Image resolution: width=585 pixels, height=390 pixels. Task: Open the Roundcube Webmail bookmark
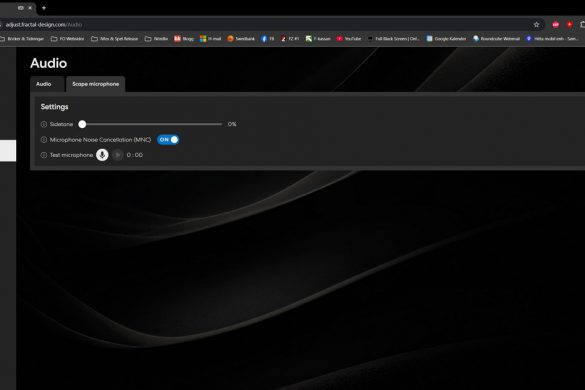click(x=496, y=38)
